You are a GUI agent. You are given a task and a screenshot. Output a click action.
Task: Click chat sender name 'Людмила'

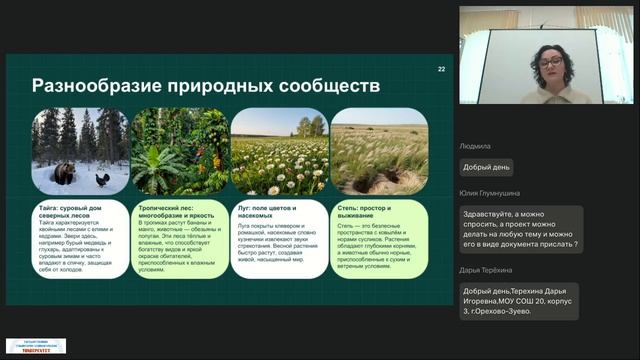click(475, 146)
